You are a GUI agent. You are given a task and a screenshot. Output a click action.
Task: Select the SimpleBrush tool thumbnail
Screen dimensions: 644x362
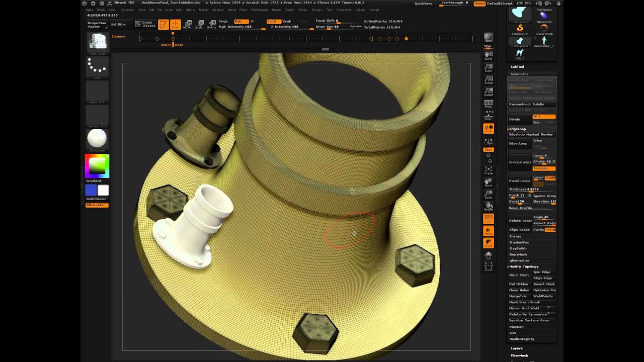click(520, 29)
